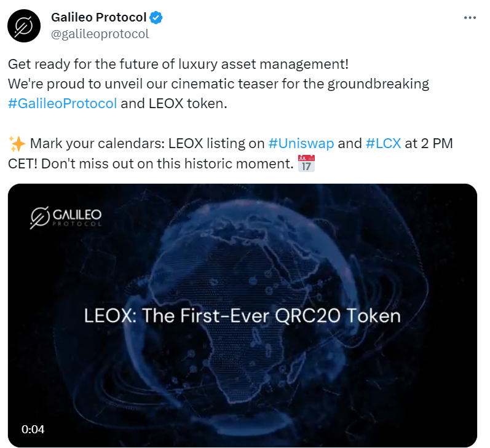Screen dimensions: 490x448
Task: Click the sparkles emoji before Mark
Action: (17, 144)
